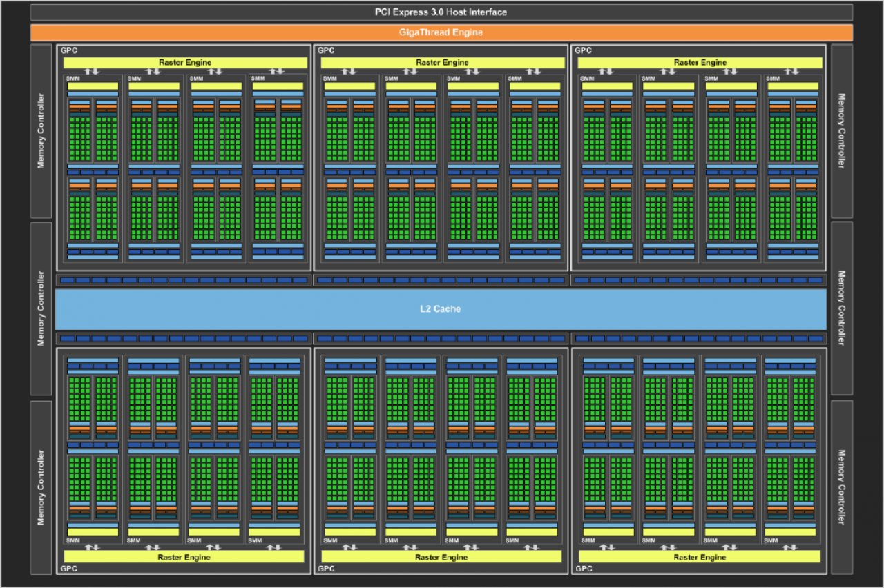Select the first SMM label in upper-left GPC
This screenshot has height=588, width=884.
(x=73, y=79)
